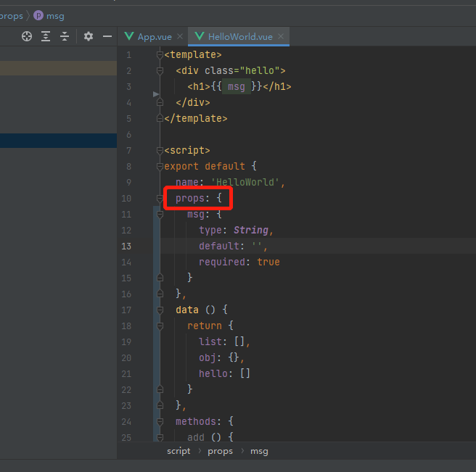Click the fold end marker on line 5
The width and height of the screenshot is (476, 472).
(160, 119)
